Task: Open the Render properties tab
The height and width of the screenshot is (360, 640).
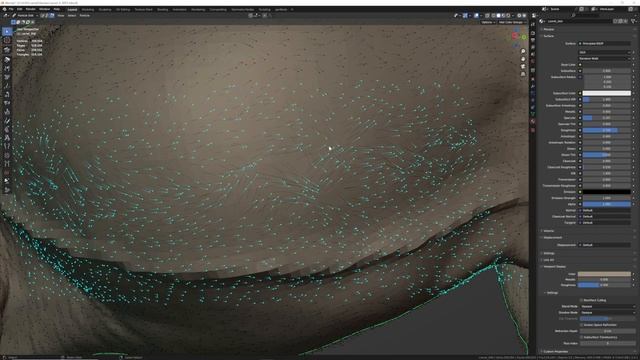Action: tap(533, 33)
